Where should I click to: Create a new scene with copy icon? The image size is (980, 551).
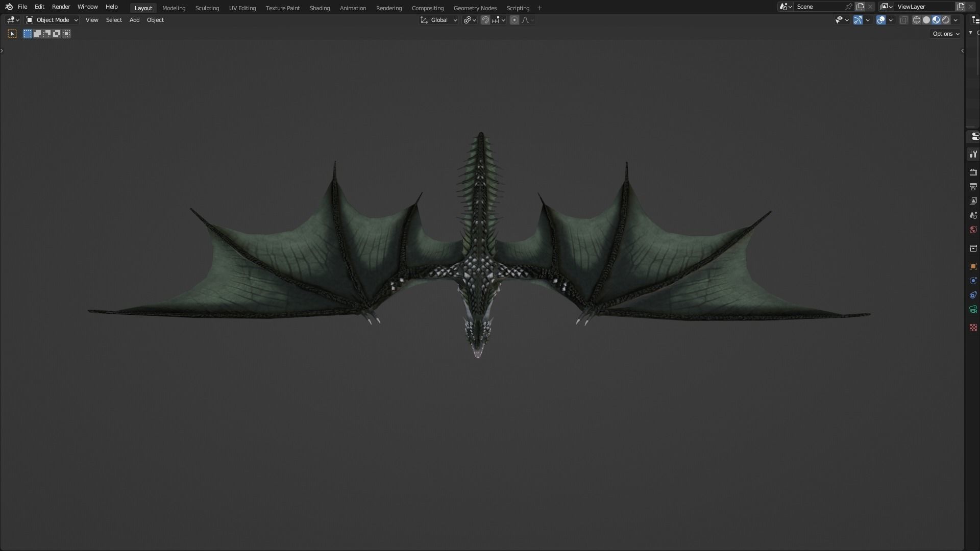(860, 7)
